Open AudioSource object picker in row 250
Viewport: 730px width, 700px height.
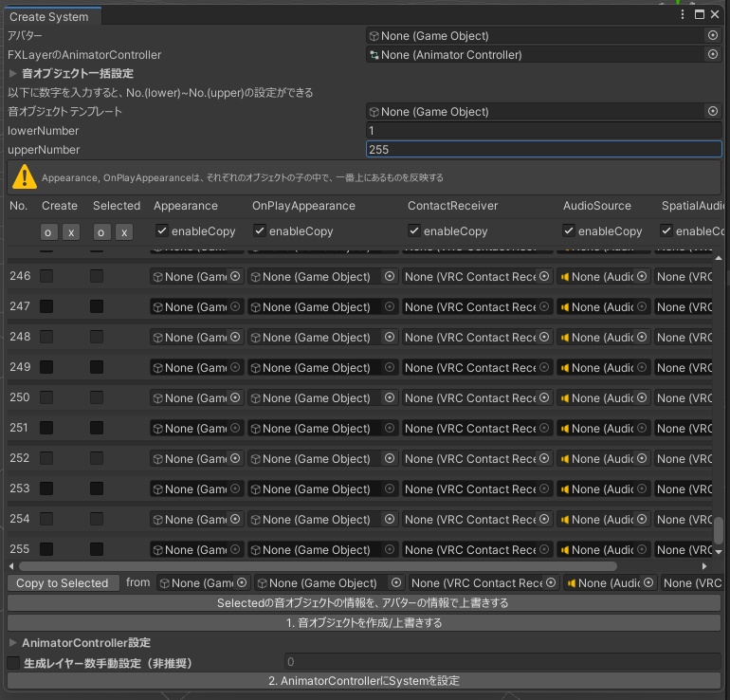pyautogui.click(x=642, y=397)
